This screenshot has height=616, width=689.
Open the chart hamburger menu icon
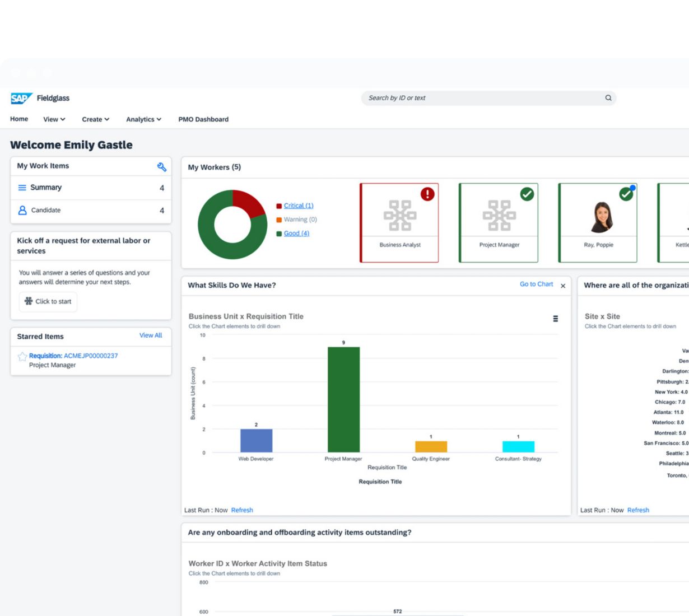555,319
